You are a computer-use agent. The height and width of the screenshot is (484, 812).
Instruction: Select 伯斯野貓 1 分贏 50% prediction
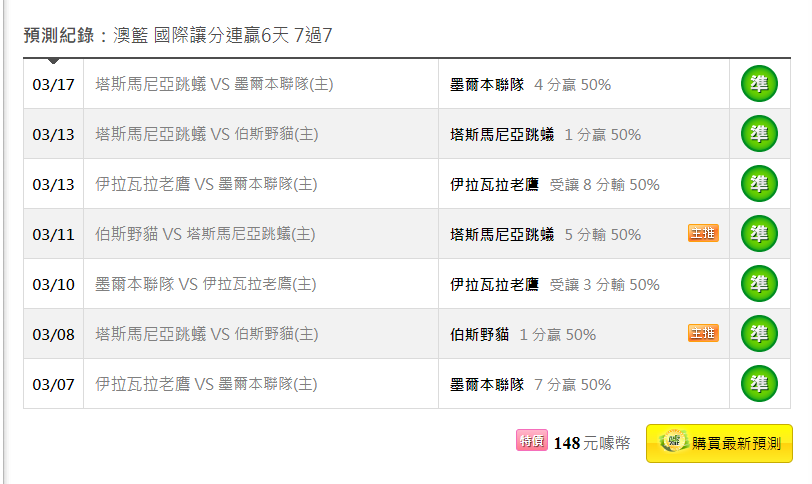click(523, 335)
